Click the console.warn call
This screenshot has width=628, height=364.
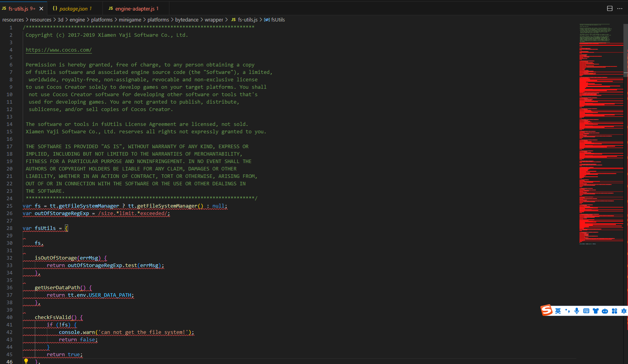[77, 332]
